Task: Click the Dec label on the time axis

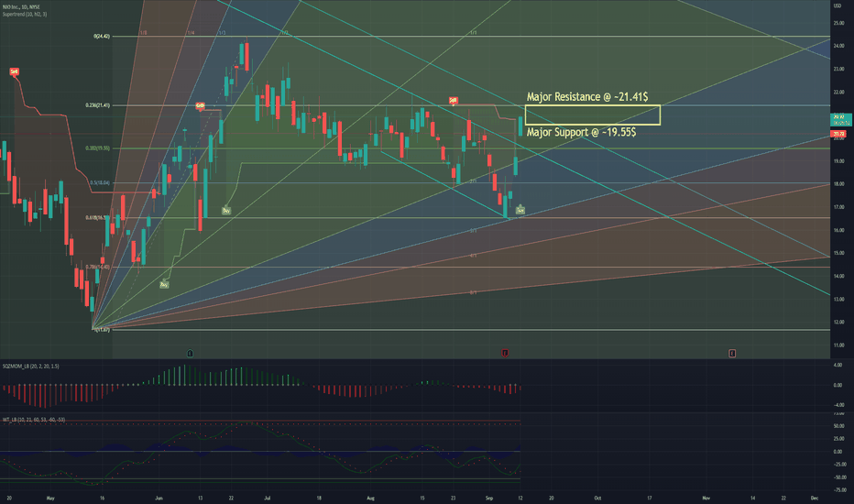Action: (815, 498)
